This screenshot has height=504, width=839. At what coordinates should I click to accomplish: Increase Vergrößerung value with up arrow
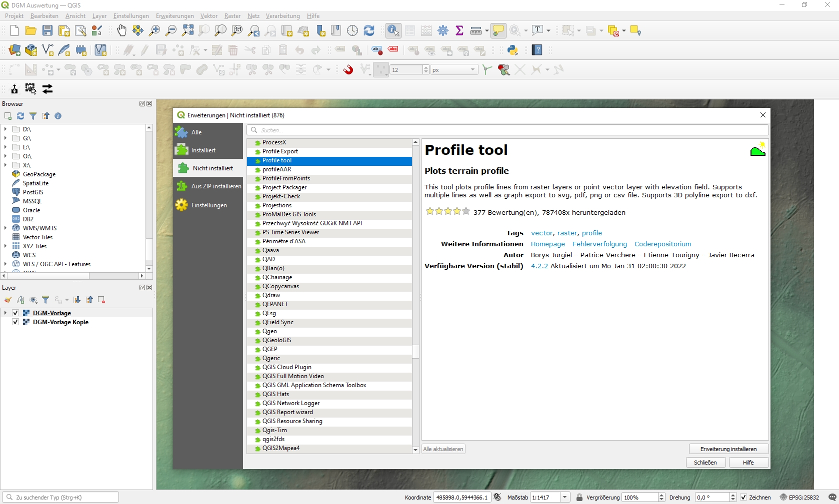point(661,495)
